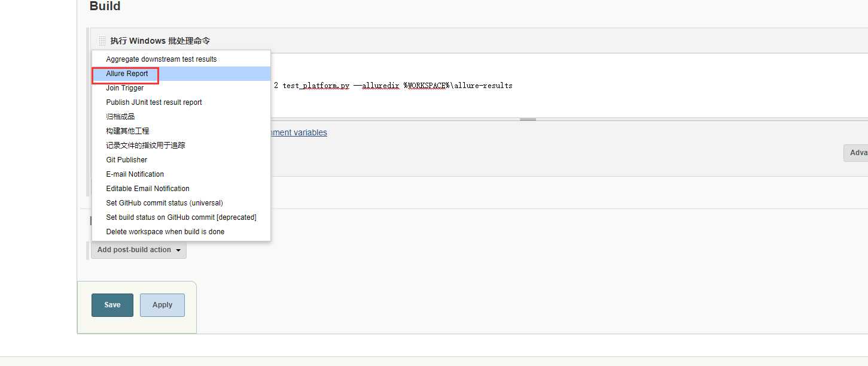
Task: Click the Apply button
Action: pos(162,305)
